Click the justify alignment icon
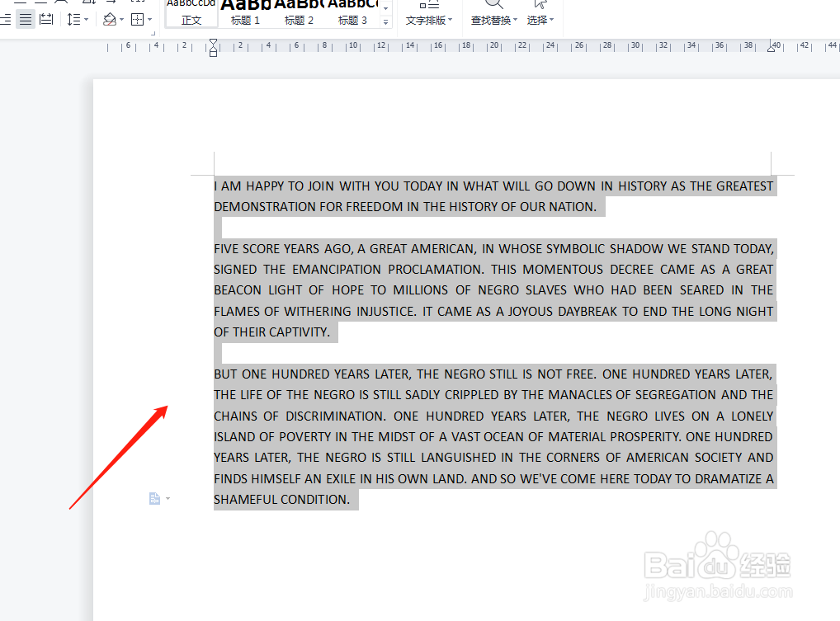840x621 pixels. tap(26, 20)
